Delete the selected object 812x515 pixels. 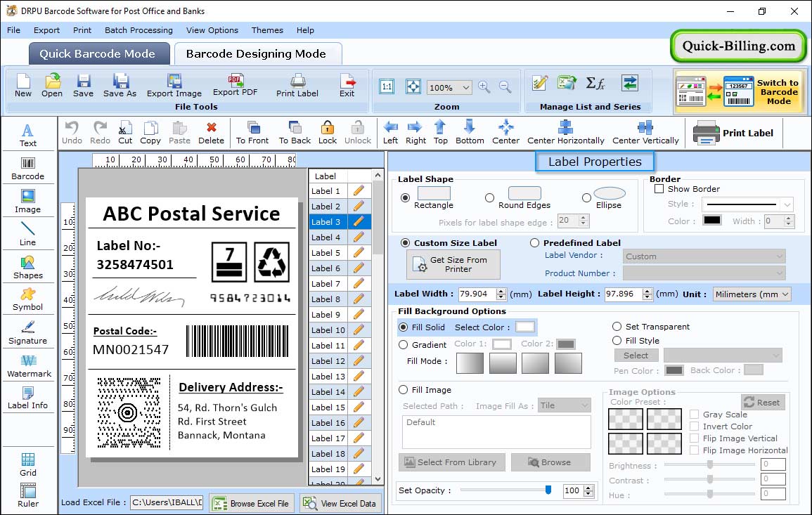(x=212, y=133)
